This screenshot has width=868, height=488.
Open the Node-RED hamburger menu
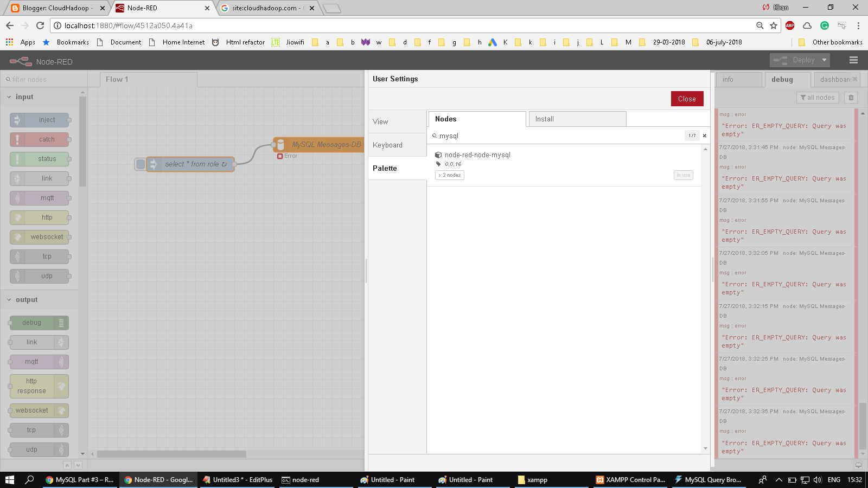click(853, 60)
